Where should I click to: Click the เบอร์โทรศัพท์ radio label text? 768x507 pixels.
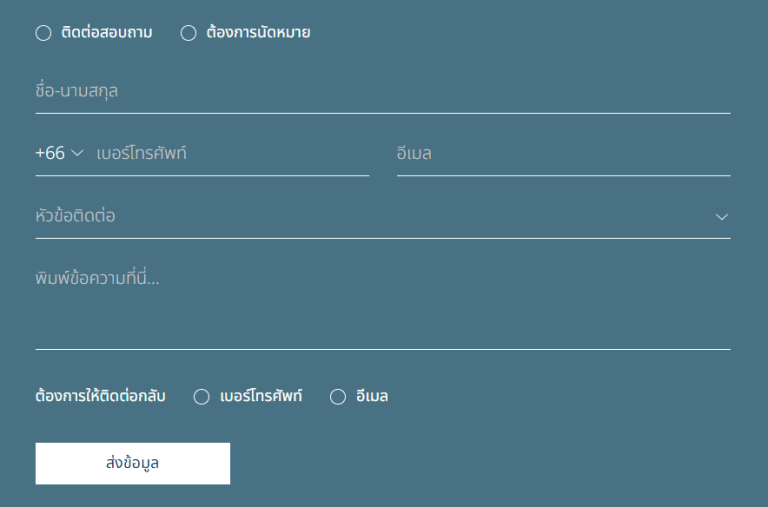pyautogui.click(x=261, y=396)
